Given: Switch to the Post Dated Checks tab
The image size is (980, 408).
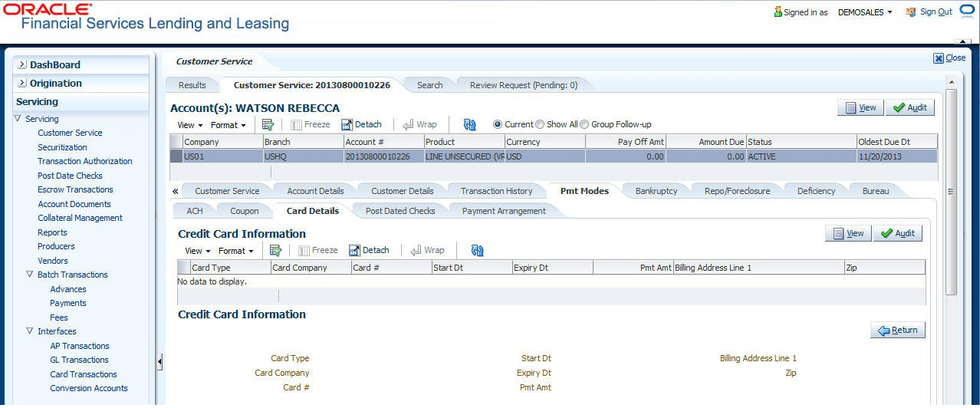Looking at the screenshot, I should (400, 211).
